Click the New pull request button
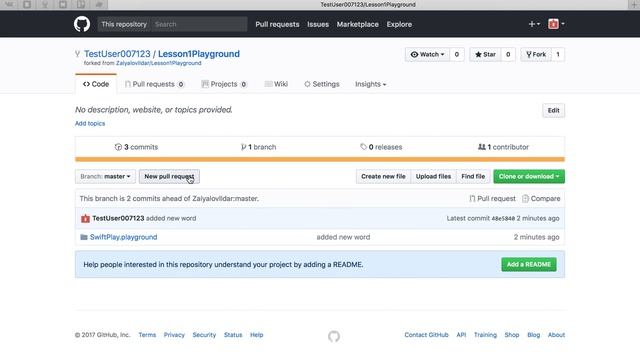This screenshot has width=640, height=360. tap(169, 176)
